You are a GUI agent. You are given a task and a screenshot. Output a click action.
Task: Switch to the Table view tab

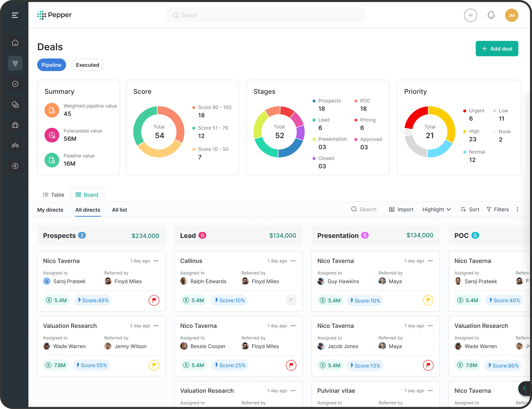click(54, 195)
